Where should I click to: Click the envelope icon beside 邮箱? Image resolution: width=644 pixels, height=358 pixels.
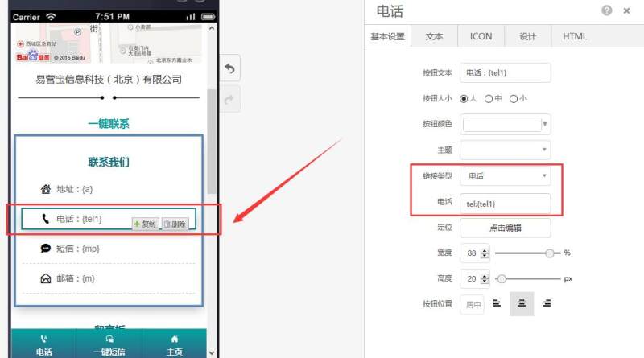[x=46, y=278]
